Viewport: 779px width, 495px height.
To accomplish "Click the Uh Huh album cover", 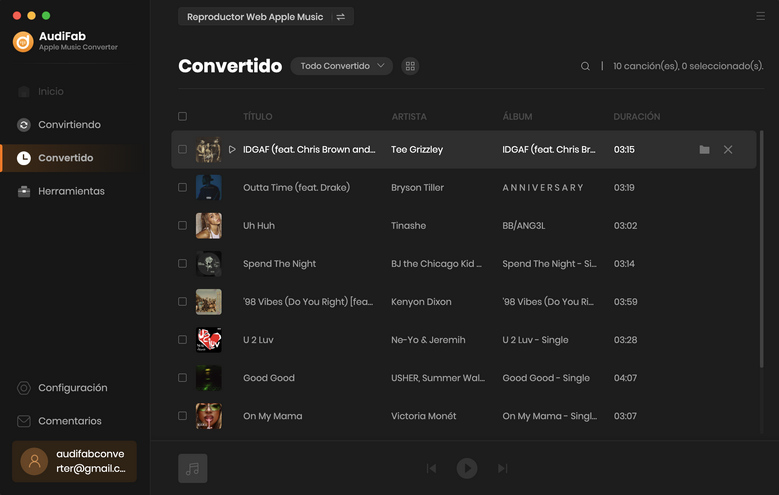I will [209, 226].
